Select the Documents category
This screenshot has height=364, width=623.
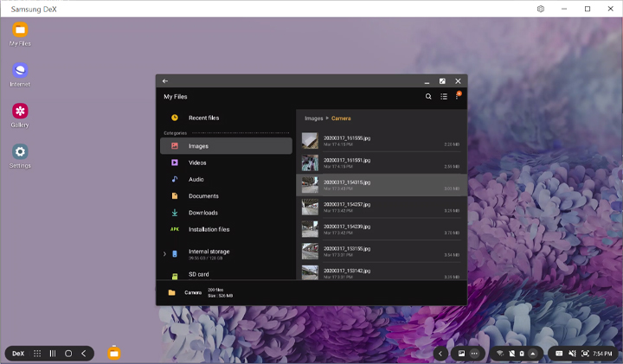click(x=226, y=196)
